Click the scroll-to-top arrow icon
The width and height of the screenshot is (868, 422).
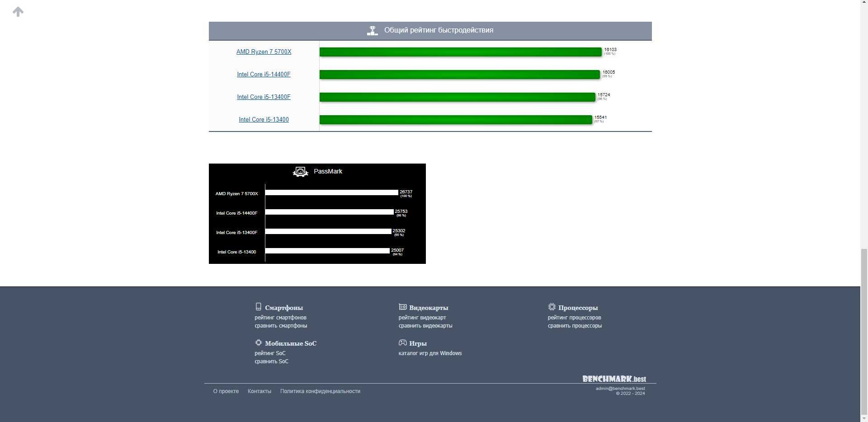point(18,12)
